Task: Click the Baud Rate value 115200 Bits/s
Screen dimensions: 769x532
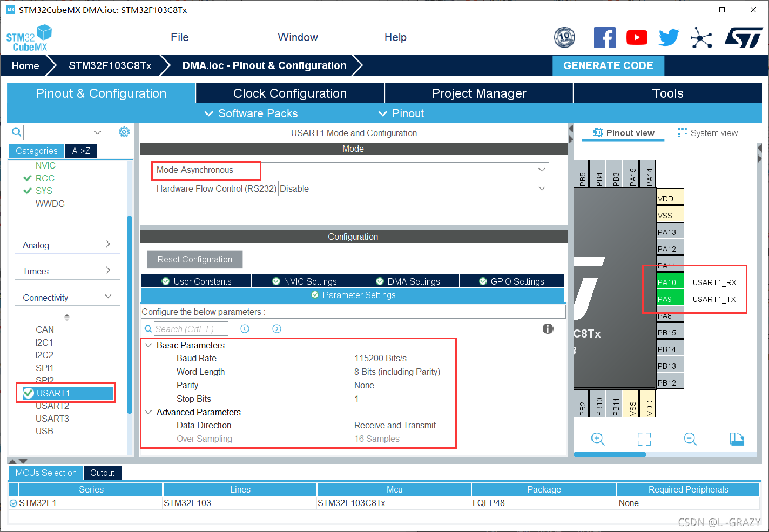Action: point(380,358)
